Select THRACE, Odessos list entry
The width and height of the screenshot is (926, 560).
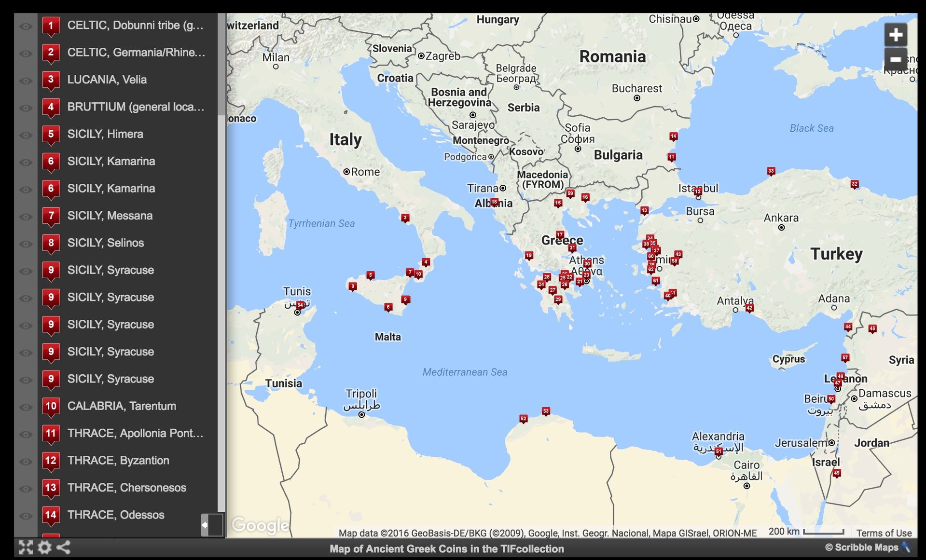click(x=116, y=515)
